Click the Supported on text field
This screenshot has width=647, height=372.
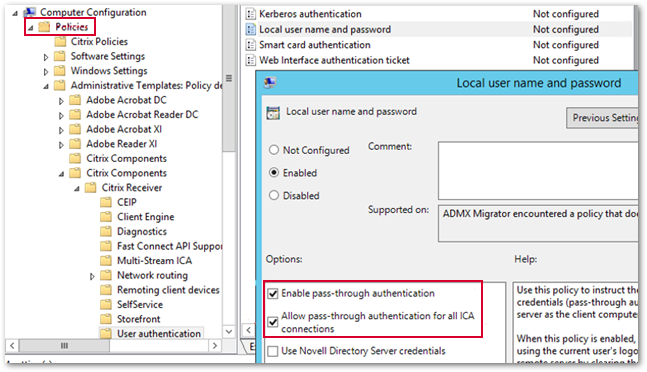click(538, 223)
